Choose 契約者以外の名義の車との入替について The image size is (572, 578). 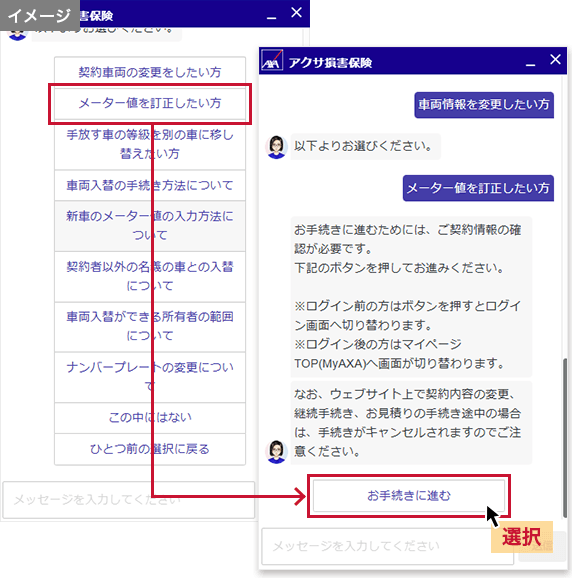click(x=150, y=276)
